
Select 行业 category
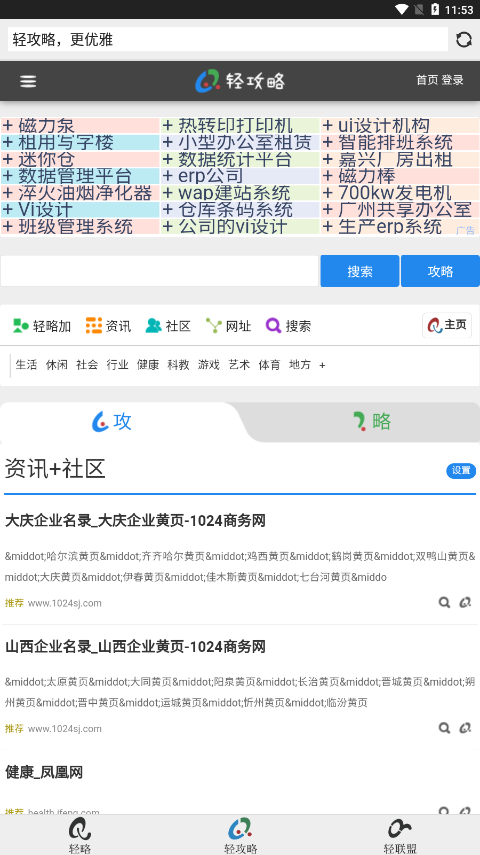117,365
